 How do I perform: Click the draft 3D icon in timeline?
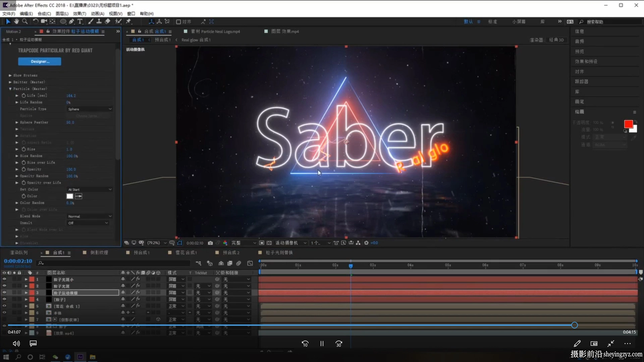point(210,263)
